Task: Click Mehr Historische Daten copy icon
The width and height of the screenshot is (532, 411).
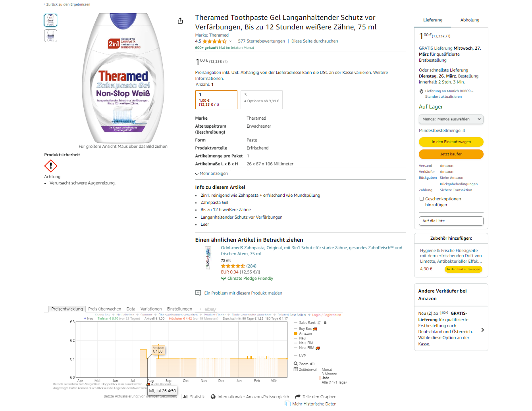Action: point(288,403)
